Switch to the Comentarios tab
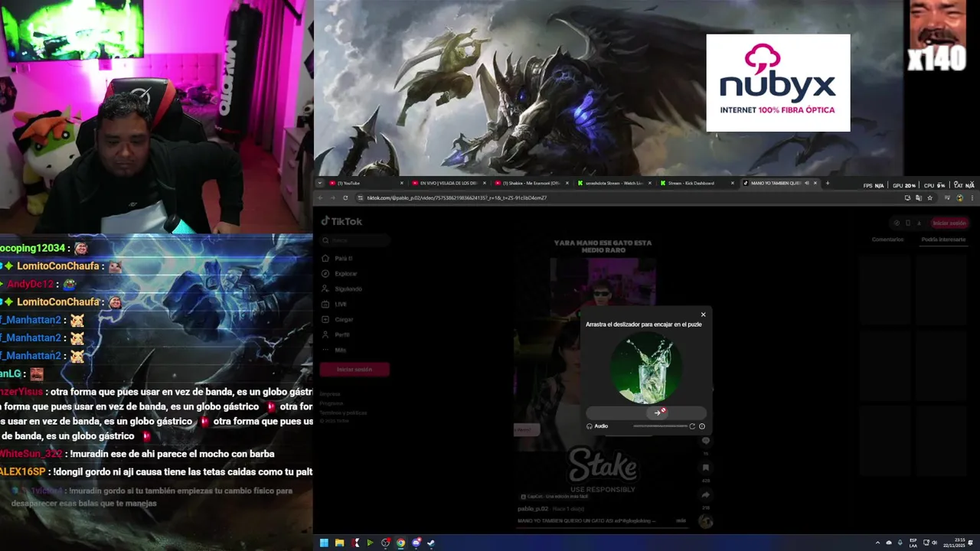Viewport: 980px width, 551px height. [x=888, y=240]
